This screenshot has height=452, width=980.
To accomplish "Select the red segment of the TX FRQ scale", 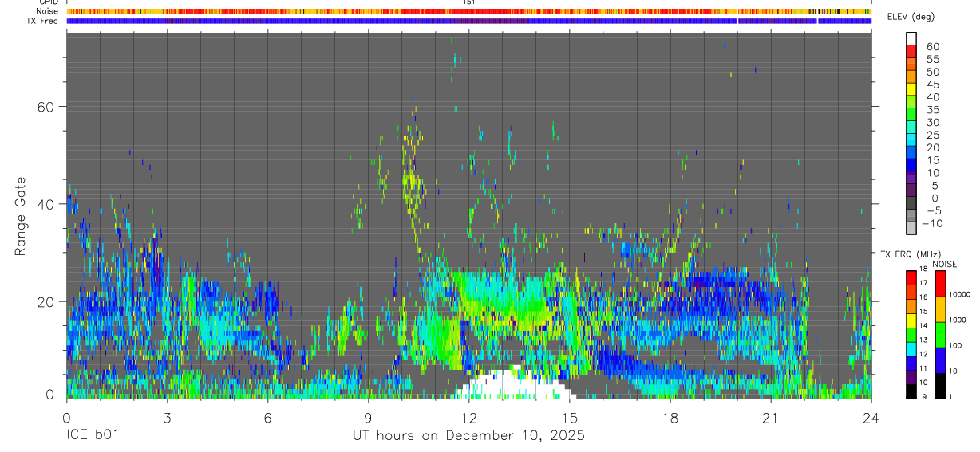I will pos(911,278).
